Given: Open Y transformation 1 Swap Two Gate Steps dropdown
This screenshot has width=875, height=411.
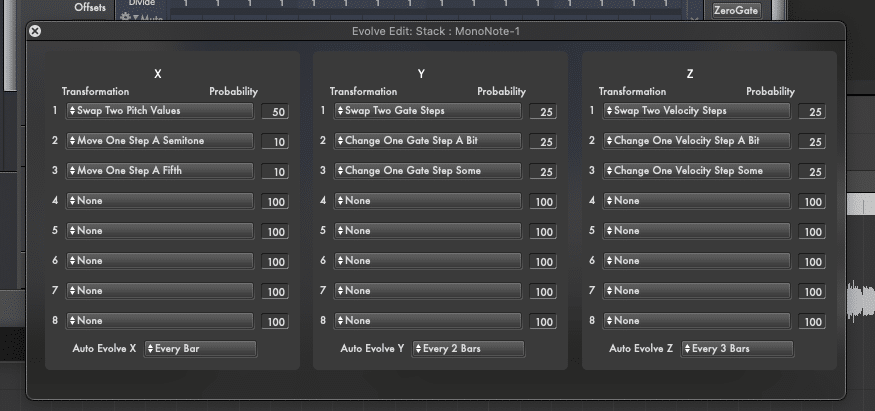Looking at the screenshot, I should click(x=428, y=110).
